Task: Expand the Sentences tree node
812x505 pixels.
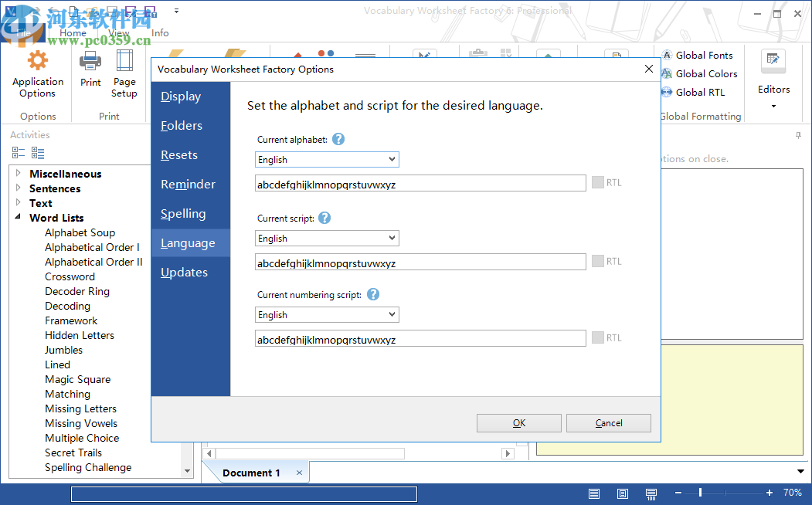Action: point(18,188)
